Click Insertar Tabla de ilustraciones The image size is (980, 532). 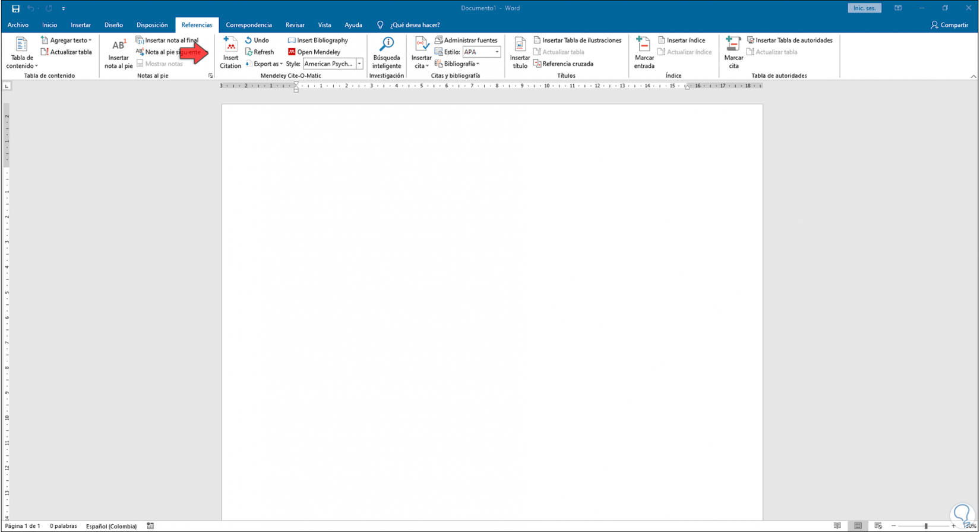click(577, 40)
